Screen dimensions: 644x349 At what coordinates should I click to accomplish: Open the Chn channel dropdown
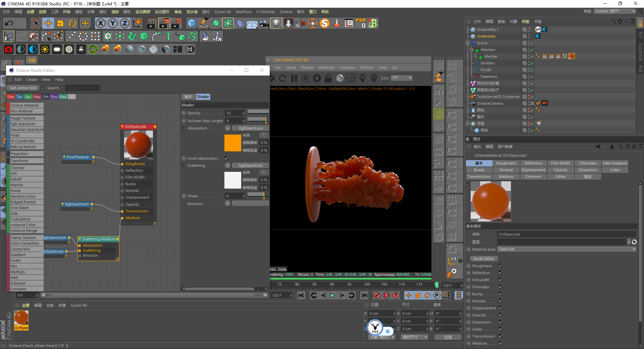coord(402,78)
